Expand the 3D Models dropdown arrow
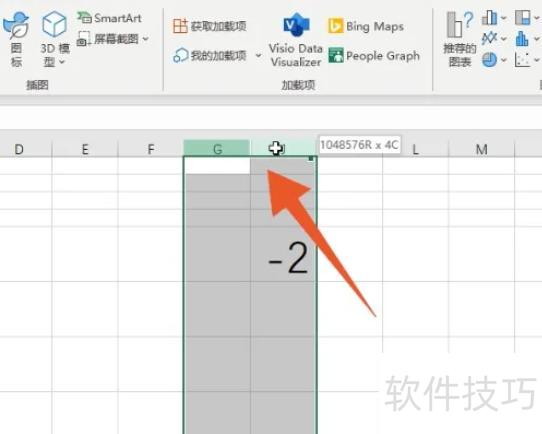Viewport: 542px width, 434px height. tap(62, 62)
